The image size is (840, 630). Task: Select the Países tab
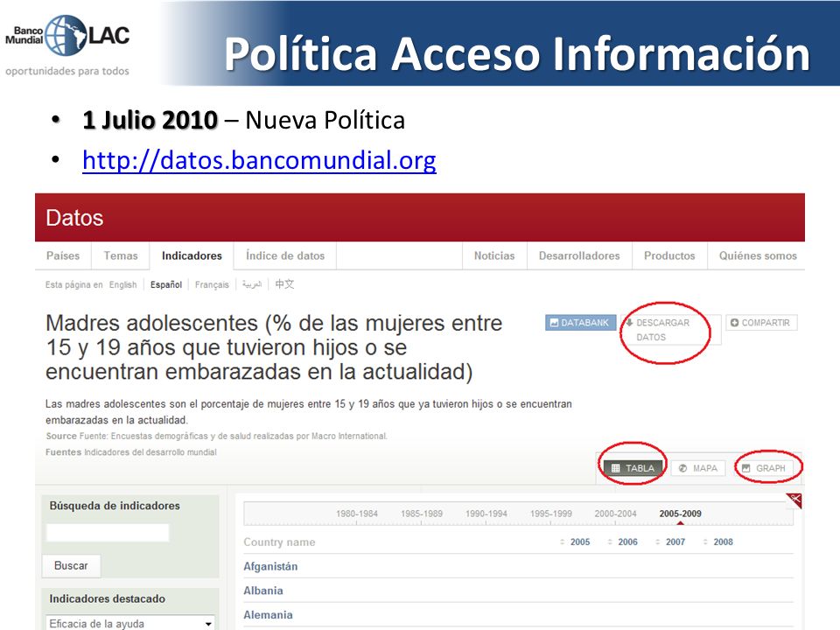point(63,256)
